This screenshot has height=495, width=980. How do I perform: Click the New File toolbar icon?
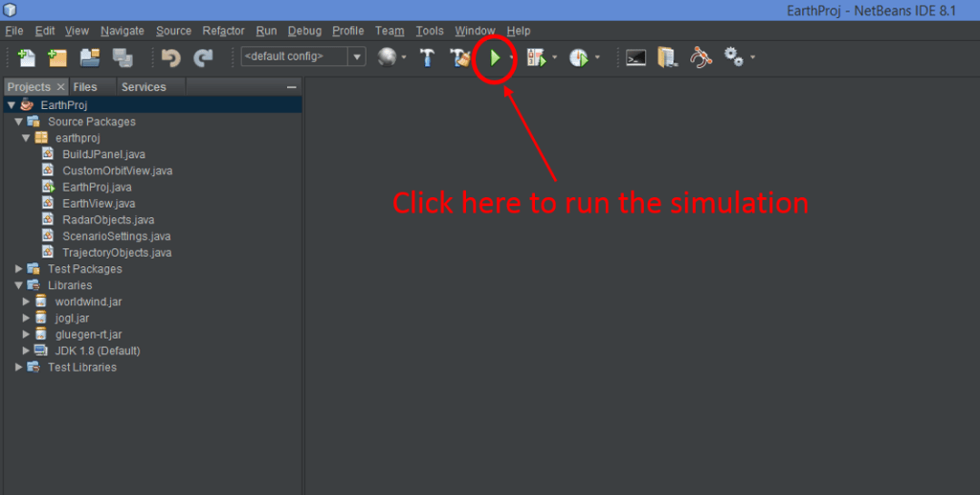pos(26,57)
